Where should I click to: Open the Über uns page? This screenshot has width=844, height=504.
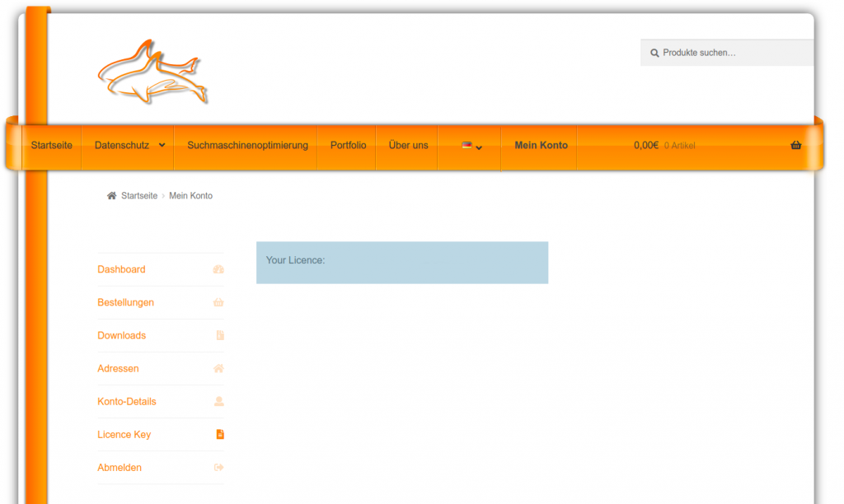[408, 145]
